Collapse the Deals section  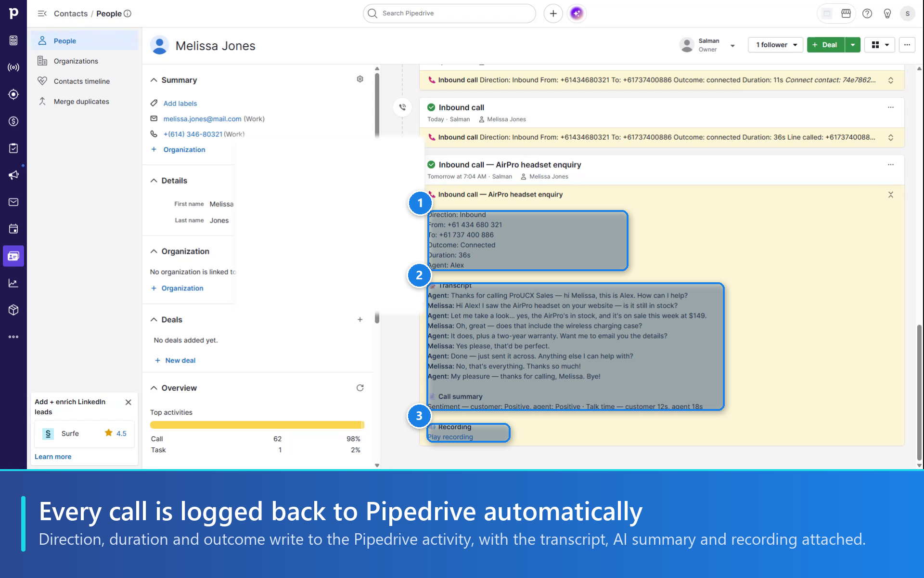[x=154, y=320]
